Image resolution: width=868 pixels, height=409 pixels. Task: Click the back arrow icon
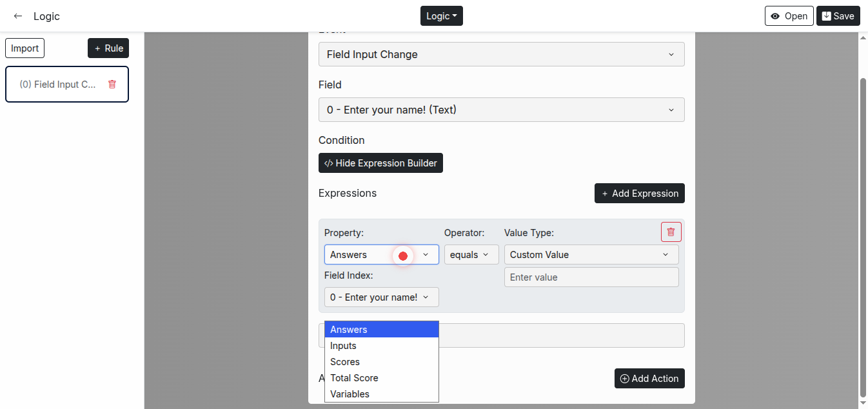click(18, 16)
